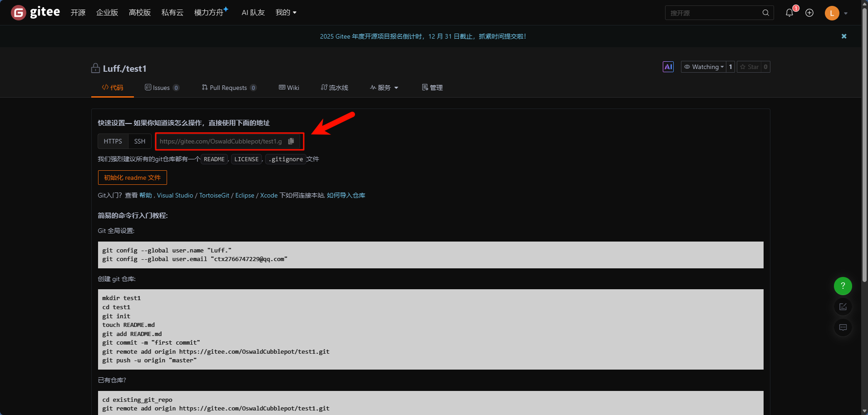Click the .gitignore file tag
This screenshot has height=415, width=868.
tap(286, 159)
